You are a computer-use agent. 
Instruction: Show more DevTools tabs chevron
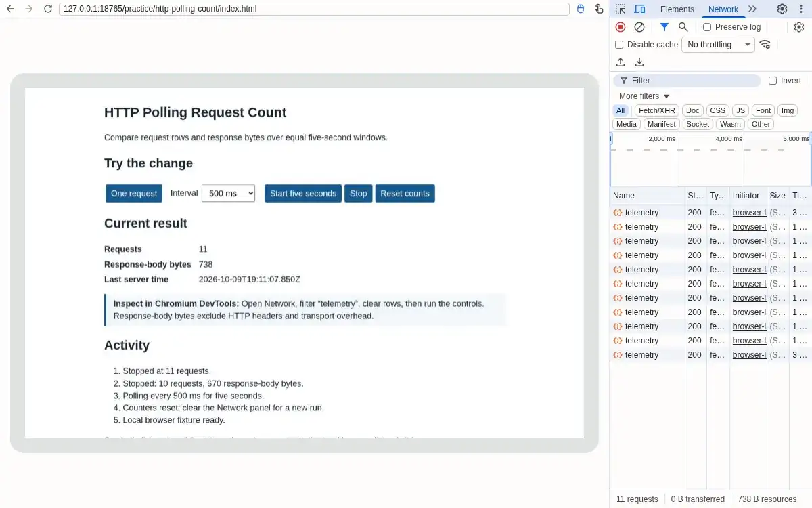[x=752, y=9]
